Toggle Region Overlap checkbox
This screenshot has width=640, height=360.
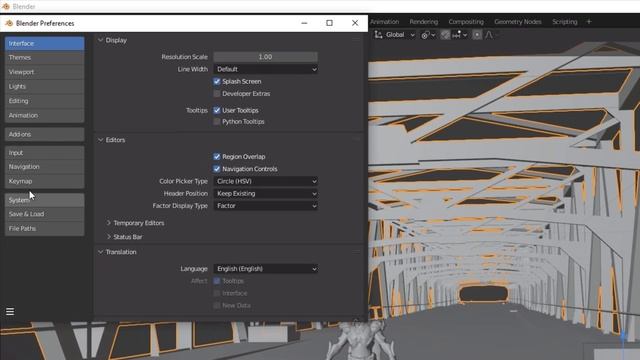coord(217,157)
